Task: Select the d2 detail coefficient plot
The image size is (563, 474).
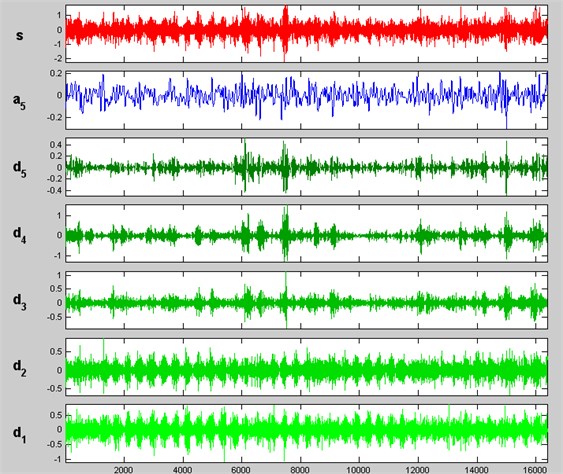Action: pos(306,367)
